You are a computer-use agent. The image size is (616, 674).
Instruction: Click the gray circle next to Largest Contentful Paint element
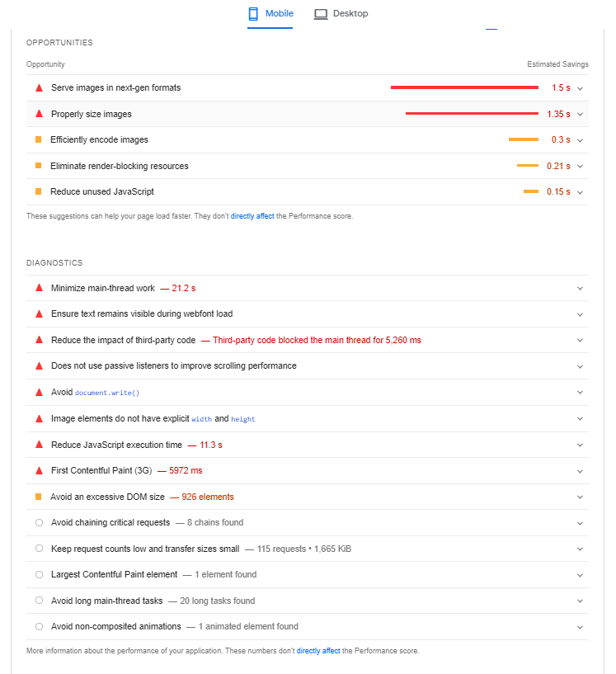point(39,574)
